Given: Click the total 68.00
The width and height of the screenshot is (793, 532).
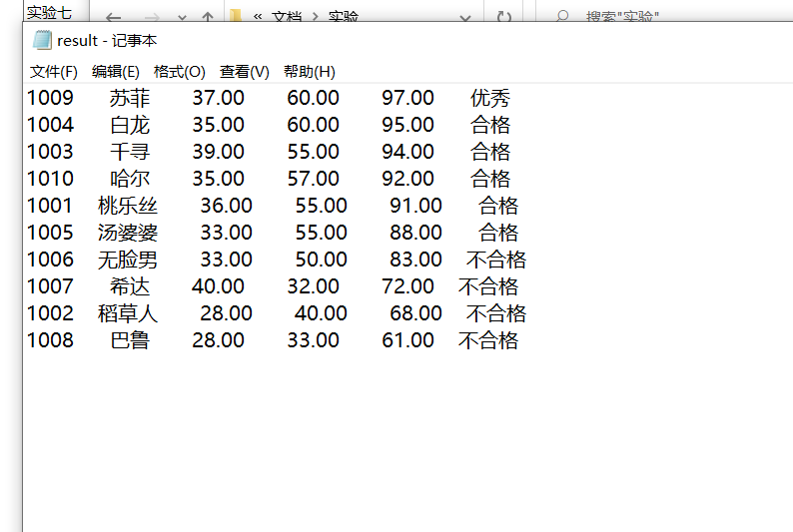Looking at the screenshot, I should tap(415, 313).
